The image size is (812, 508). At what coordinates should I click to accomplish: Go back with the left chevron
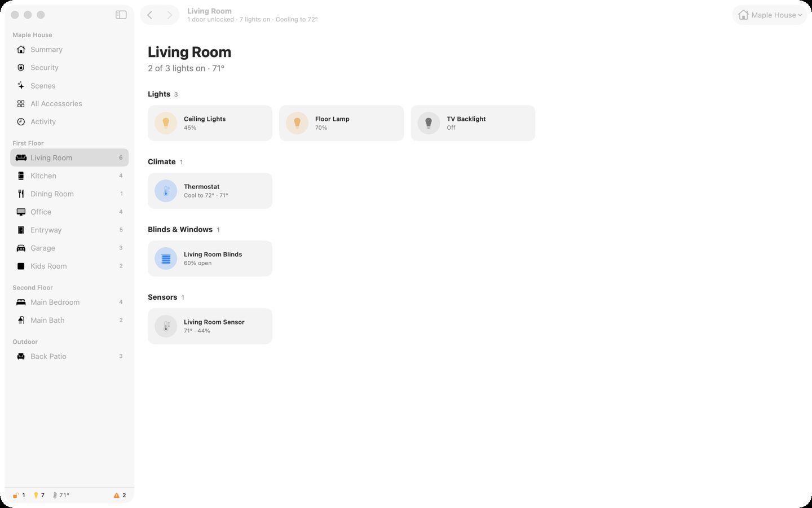point(150,15)
